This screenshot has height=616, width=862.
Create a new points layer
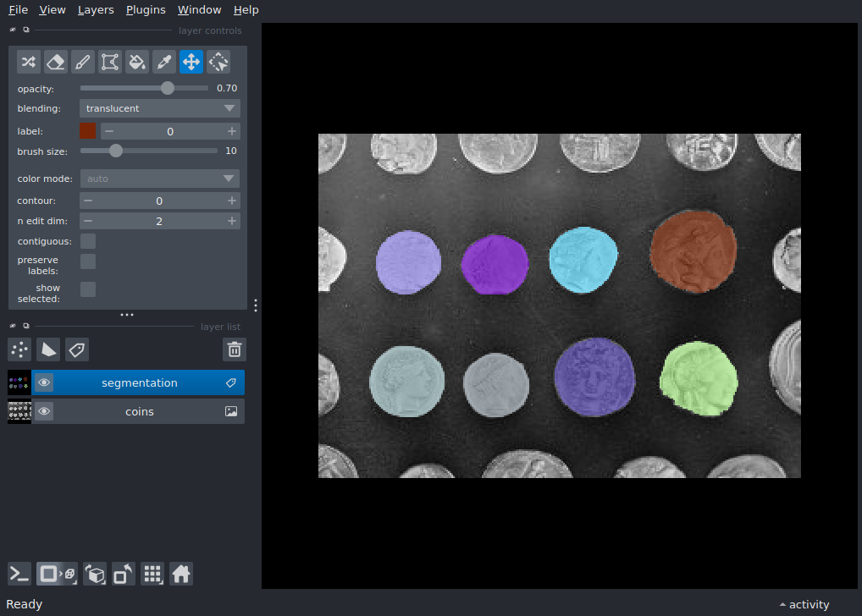(19, 349)
